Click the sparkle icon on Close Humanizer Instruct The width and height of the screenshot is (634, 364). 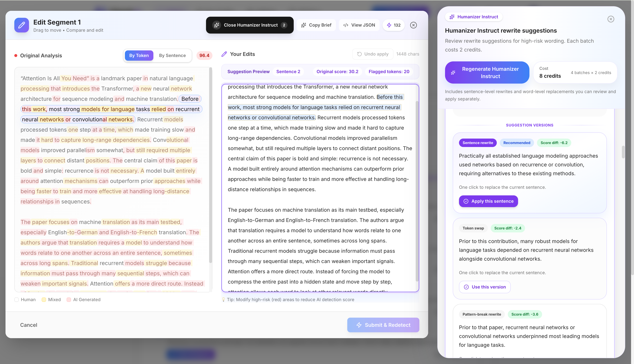click(x=217, y=25)
